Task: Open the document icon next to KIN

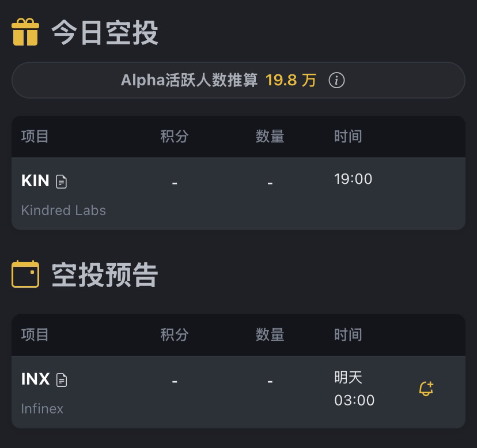Action: coord(62,182)
